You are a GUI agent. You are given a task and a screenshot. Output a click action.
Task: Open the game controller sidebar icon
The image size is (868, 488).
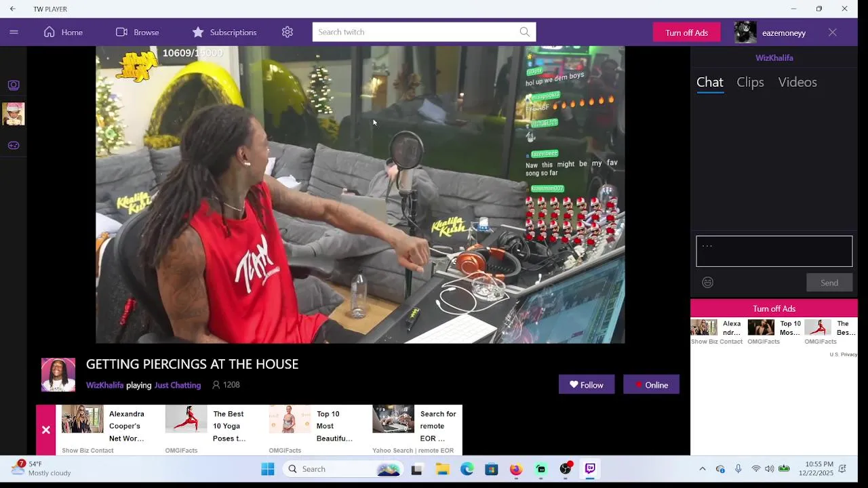click(x=14, y=145)
